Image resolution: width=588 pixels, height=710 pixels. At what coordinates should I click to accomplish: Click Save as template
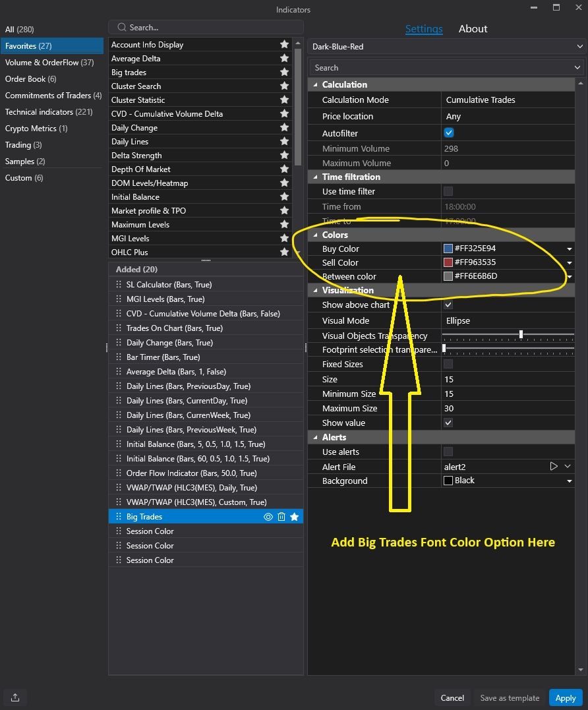(510, 697)
